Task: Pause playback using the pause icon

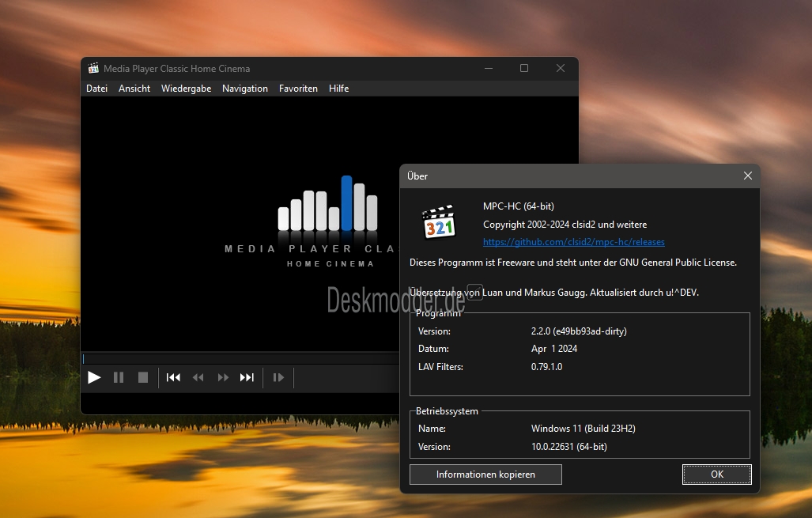Action: (119, 377)
